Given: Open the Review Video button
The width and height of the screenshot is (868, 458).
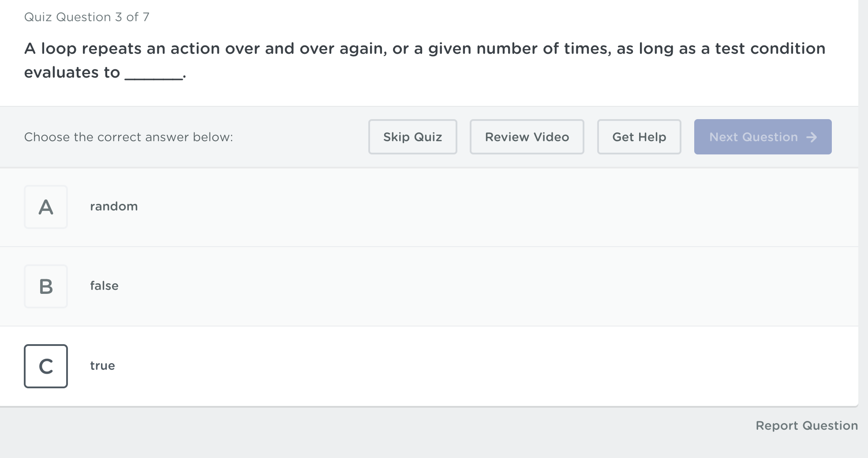Looking at the screenshot, I should (x=527, y=137).
